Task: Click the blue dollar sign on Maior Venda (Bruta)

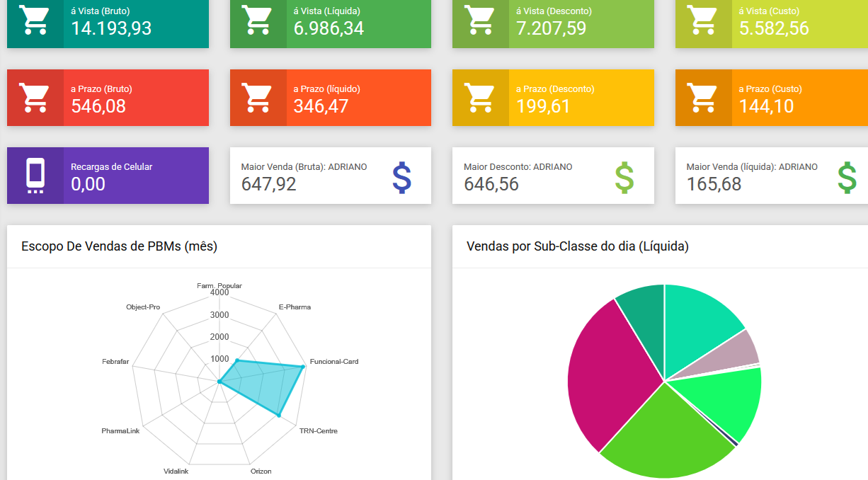Action: (401, 178)
